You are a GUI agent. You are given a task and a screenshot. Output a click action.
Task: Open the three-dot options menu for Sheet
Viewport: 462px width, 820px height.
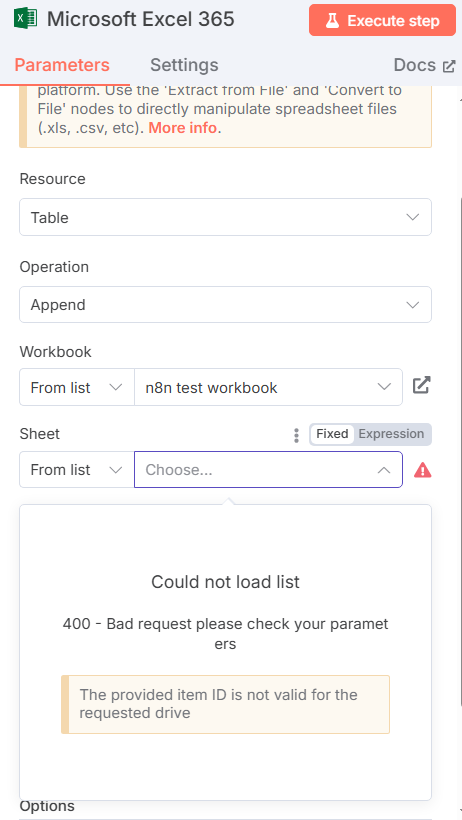[x=296, y=435]
